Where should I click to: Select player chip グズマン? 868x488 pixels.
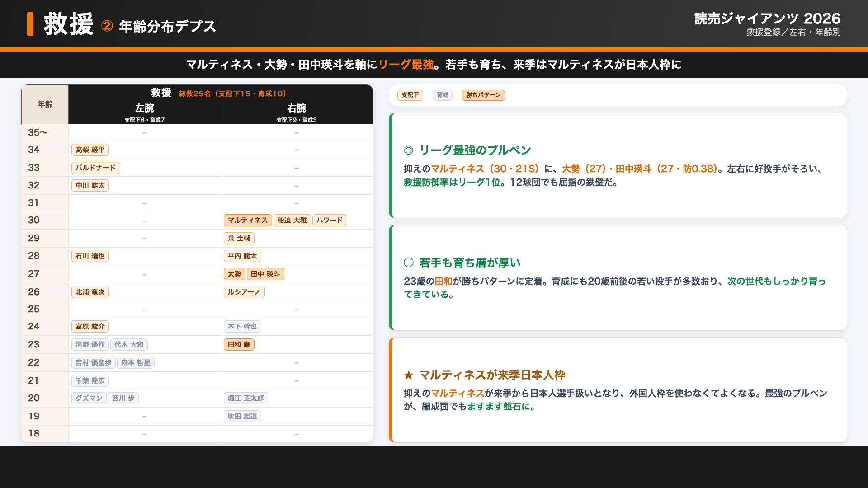tap(89, 398)
